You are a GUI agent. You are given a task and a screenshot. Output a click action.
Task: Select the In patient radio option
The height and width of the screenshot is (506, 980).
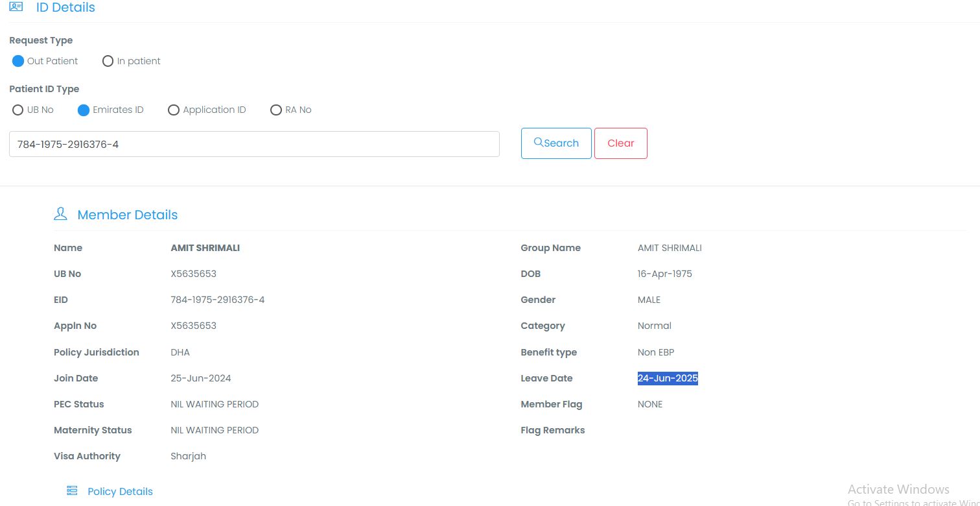(x=108, y=61)
